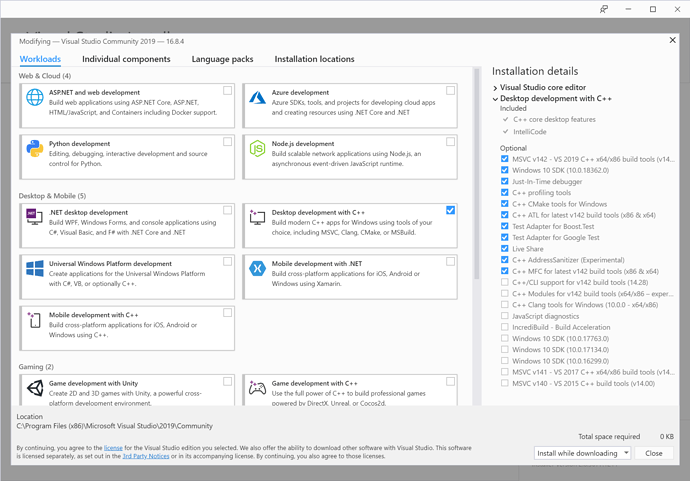Enable Universal Windows Platform development checkbox
The height and width of the screenshot is (481, 690).
tap(228, 261)
